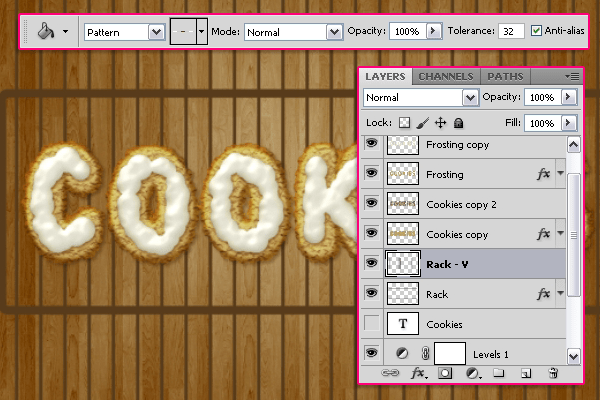Click the create new layer icon

[526, 373]
